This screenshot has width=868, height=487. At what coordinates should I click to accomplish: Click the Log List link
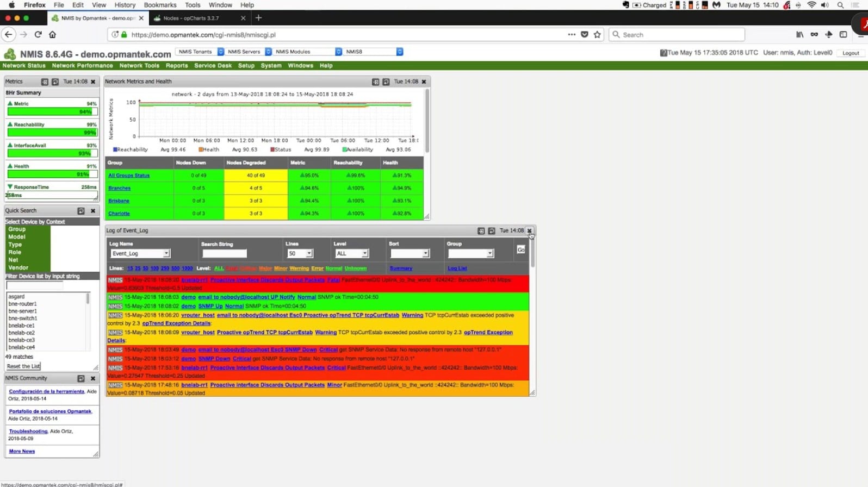[457, 269]
